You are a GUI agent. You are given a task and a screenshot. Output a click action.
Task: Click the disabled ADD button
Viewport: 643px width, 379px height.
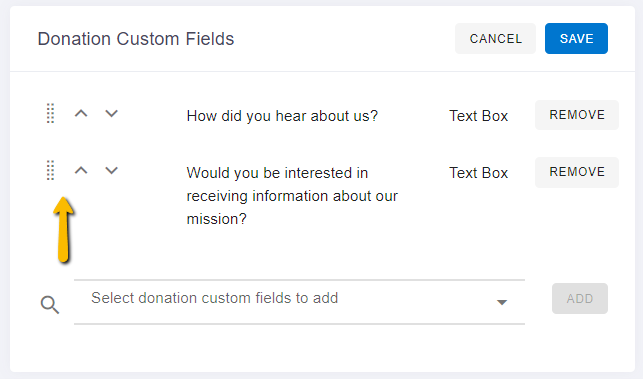pyautogui.click(x=580, y=299)
